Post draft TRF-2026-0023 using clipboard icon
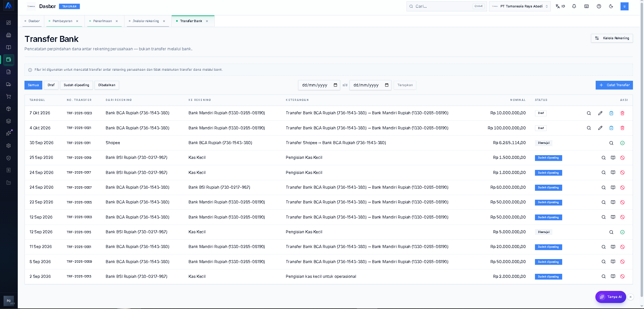Viewport: 644px width, 309px height. tap(611, 113)
